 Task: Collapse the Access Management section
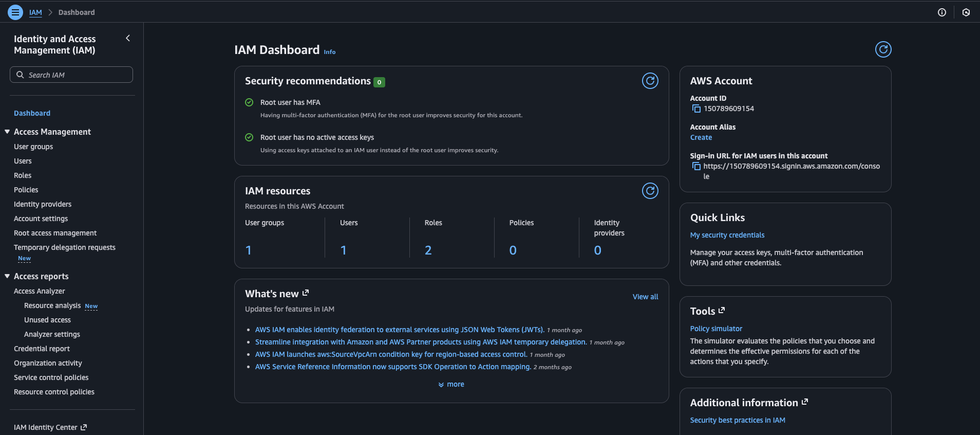7,132
